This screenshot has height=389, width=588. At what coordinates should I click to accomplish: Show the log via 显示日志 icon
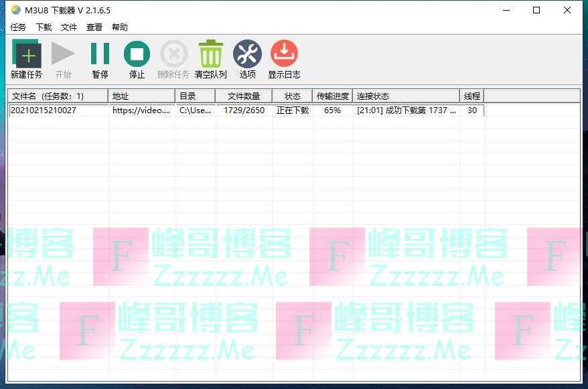(284, 54)
